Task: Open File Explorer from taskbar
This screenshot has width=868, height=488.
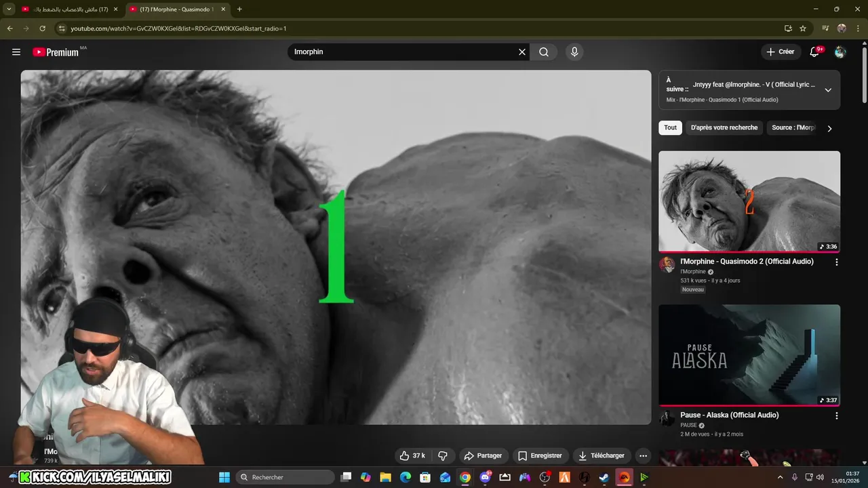Action: click(x=385, y=477)
